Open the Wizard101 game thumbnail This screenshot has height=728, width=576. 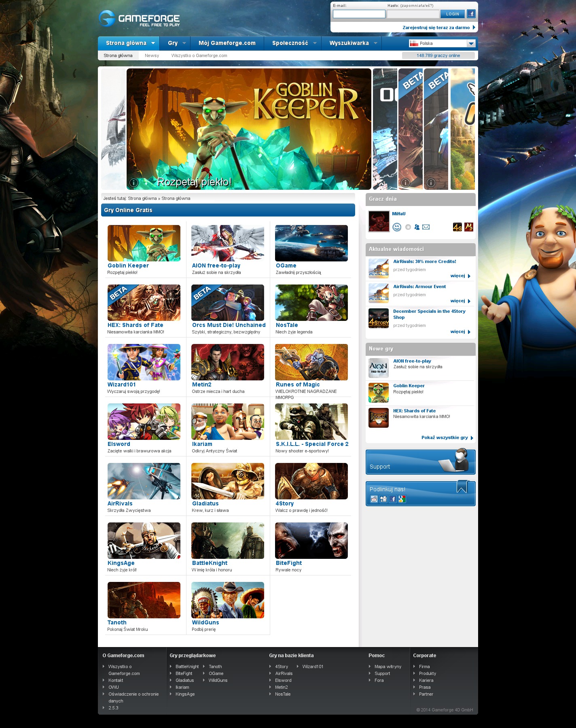click(x=144, y=362)
